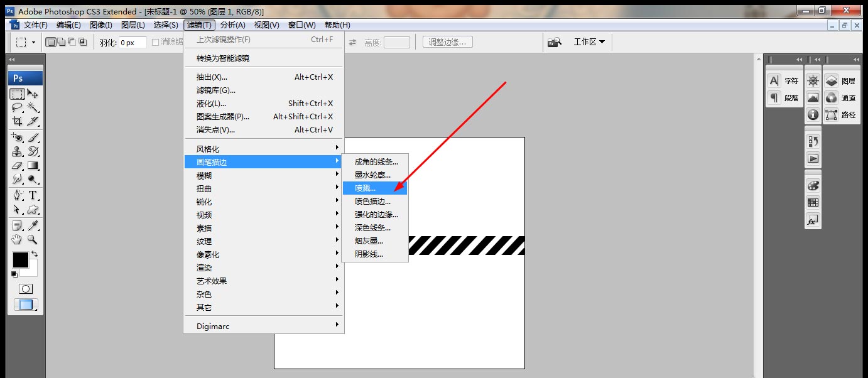868x378 pixels.
Task: Select the Eraser tool
Action: (18, 166)
